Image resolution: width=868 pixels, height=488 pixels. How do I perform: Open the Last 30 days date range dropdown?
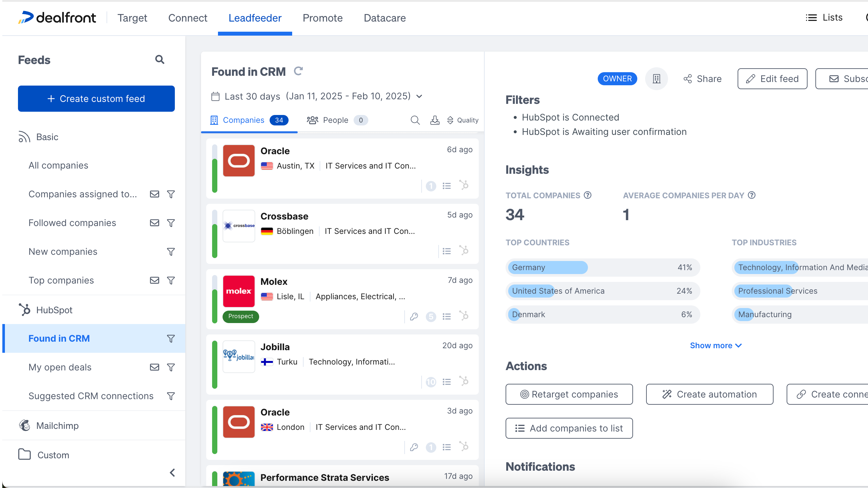click(x=419, y=96)
